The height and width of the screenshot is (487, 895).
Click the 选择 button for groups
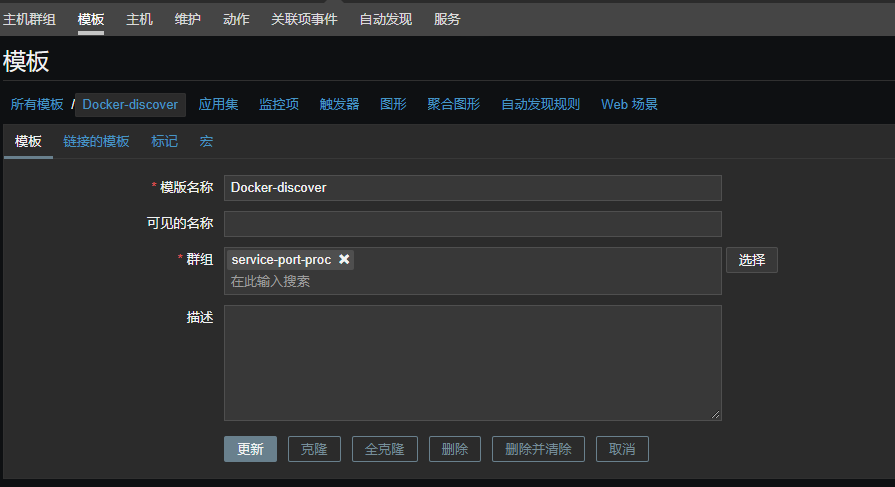point(752,260)
